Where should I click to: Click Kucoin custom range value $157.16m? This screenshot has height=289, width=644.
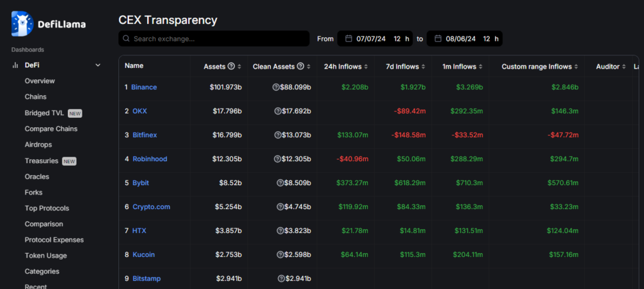(x=563, y=254)
